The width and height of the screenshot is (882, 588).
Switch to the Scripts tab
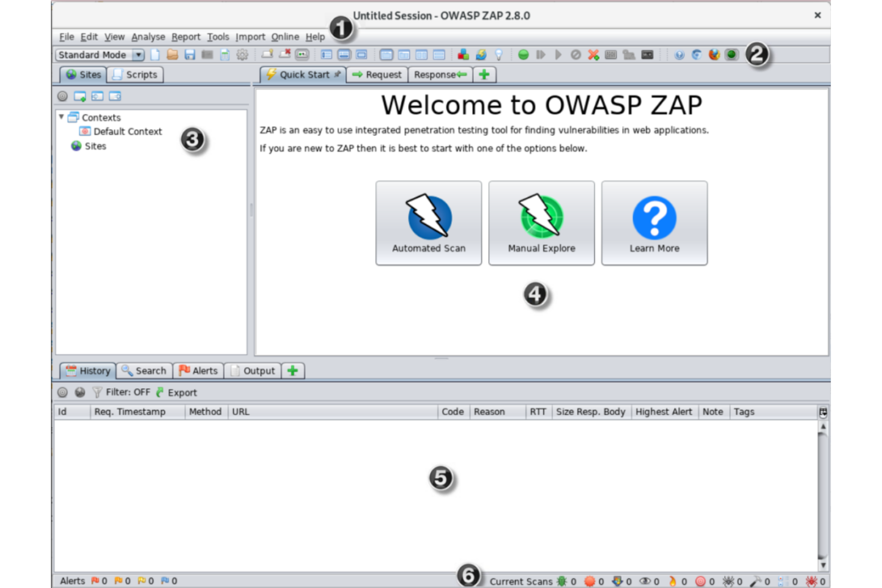click(135, 74)
